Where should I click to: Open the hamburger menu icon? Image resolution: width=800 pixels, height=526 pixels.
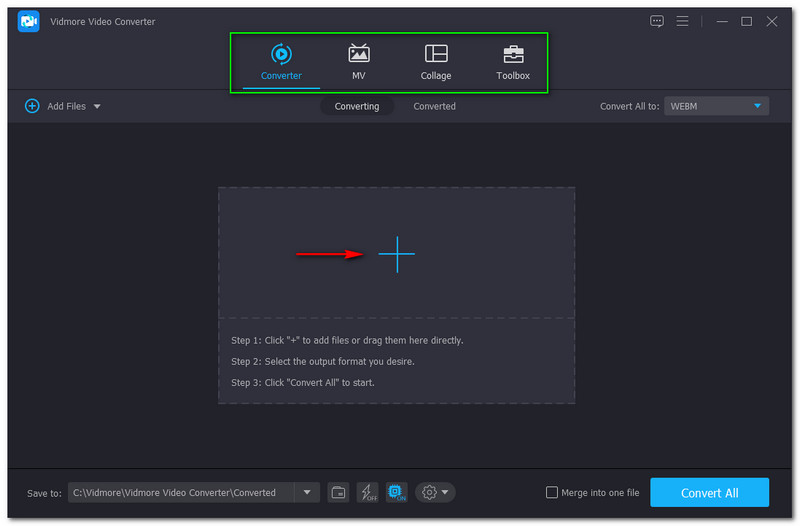(682, 21)
